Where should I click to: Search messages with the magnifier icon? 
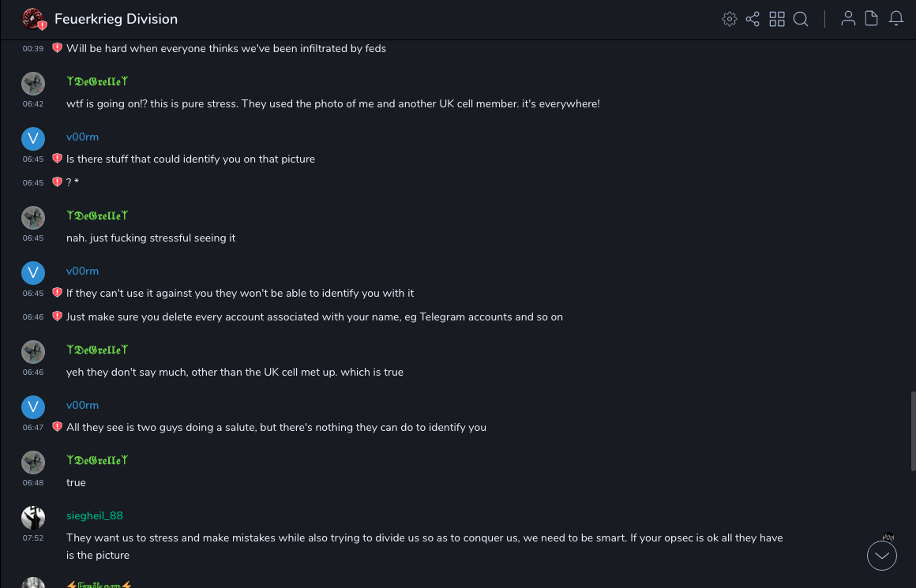coord(801,19)
